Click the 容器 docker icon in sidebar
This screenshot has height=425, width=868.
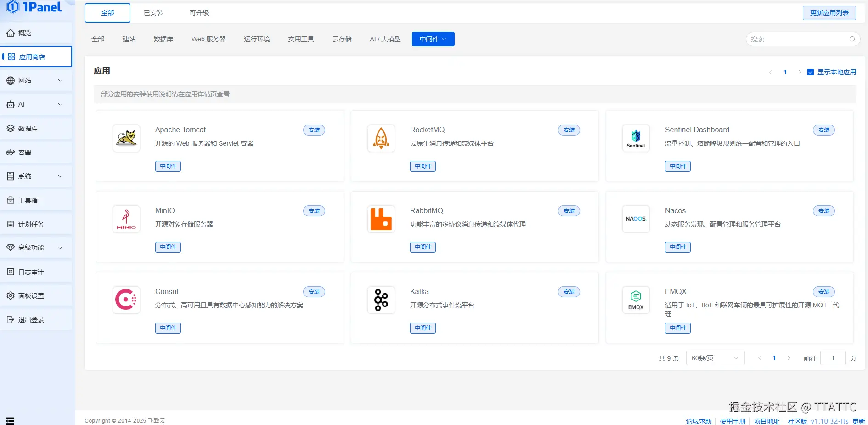11,152
